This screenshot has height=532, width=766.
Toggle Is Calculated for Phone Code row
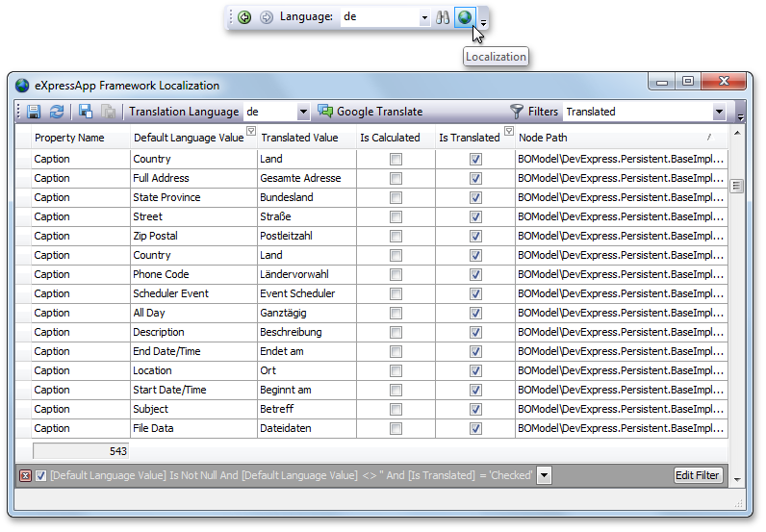pyautogui.click(x=396, y=274)
